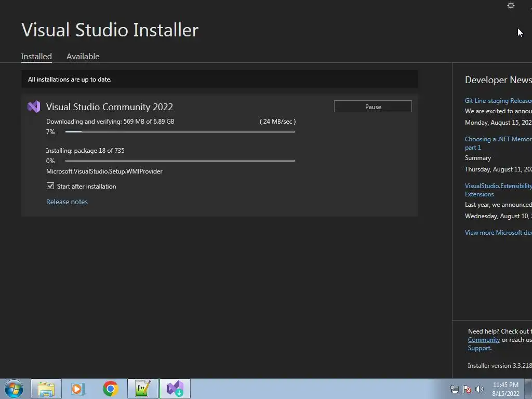Click the download progress bar at 7%

pyautogui.click(x=180, y=131)
